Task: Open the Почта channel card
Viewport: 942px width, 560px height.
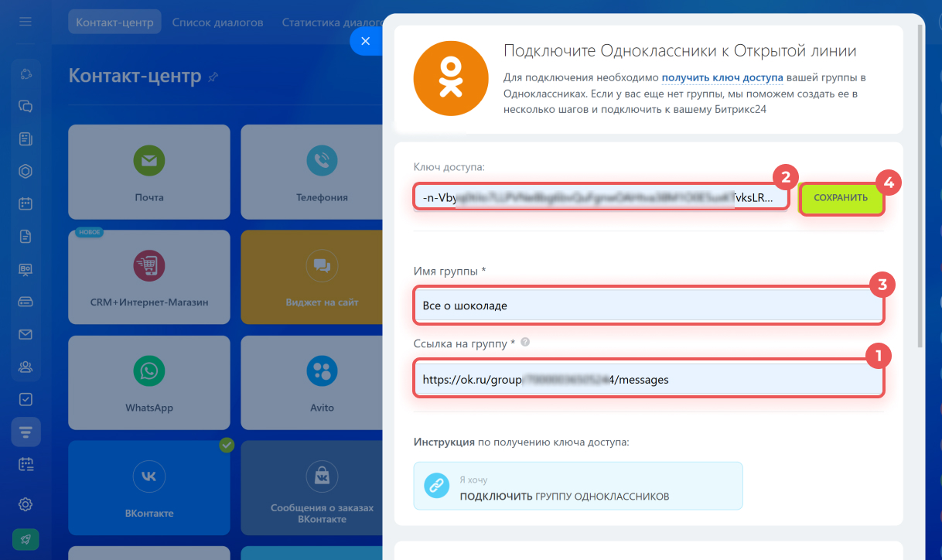Action: pyautogui.click(x=149, y=172)
